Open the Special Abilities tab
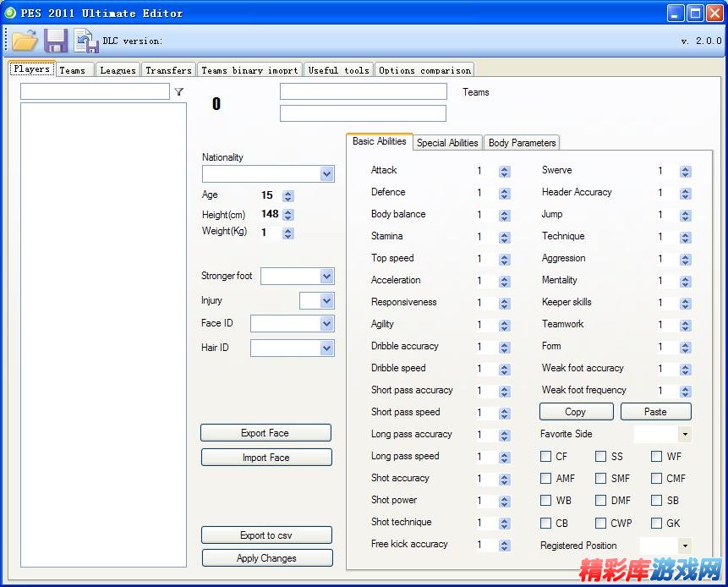This screenshot has width=728, height=587. (x=447, y=143)
